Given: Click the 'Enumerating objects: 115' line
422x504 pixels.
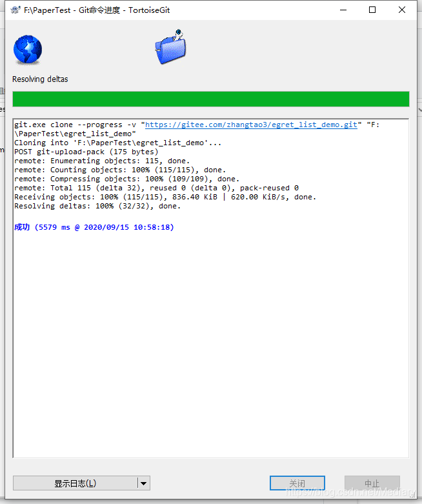Looking at the screenshot, I should (x=102, y=161).
